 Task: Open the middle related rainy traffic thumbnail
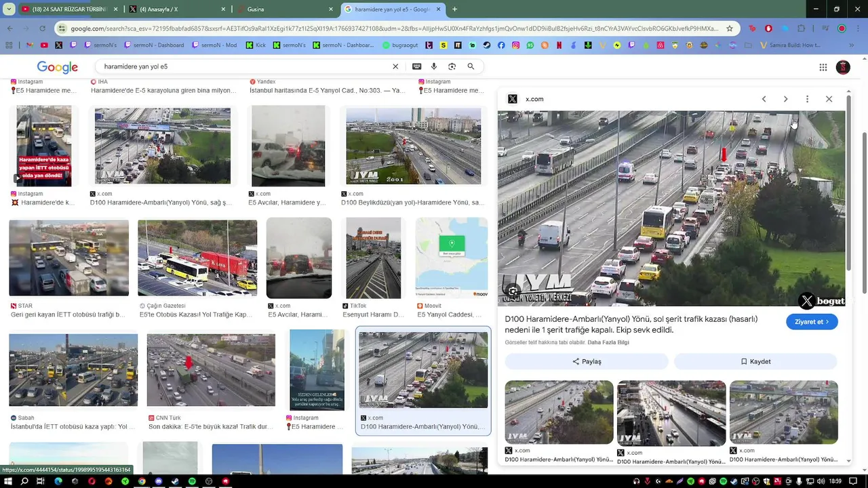coord(671,413)
